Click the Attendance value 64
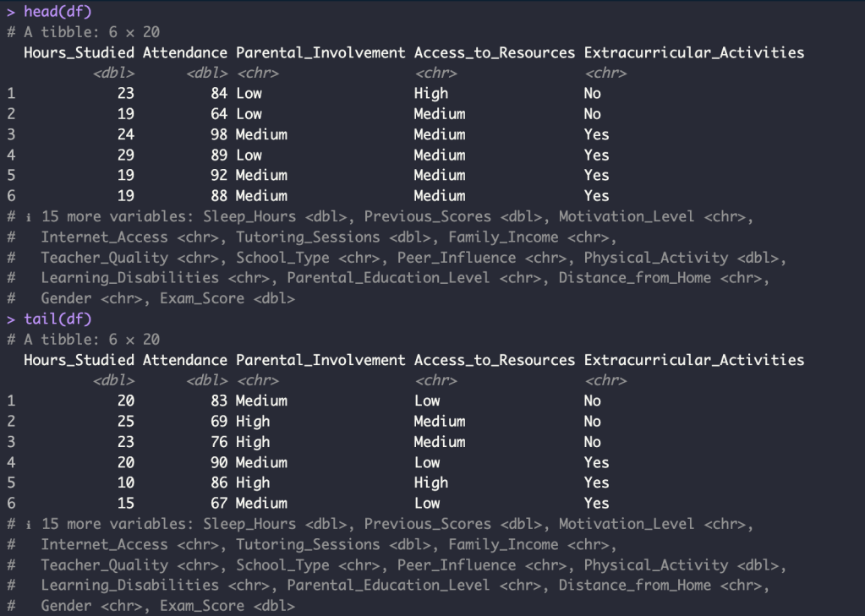Image resolution: width=865 pixels, height=616 pixels. point(219,114)
